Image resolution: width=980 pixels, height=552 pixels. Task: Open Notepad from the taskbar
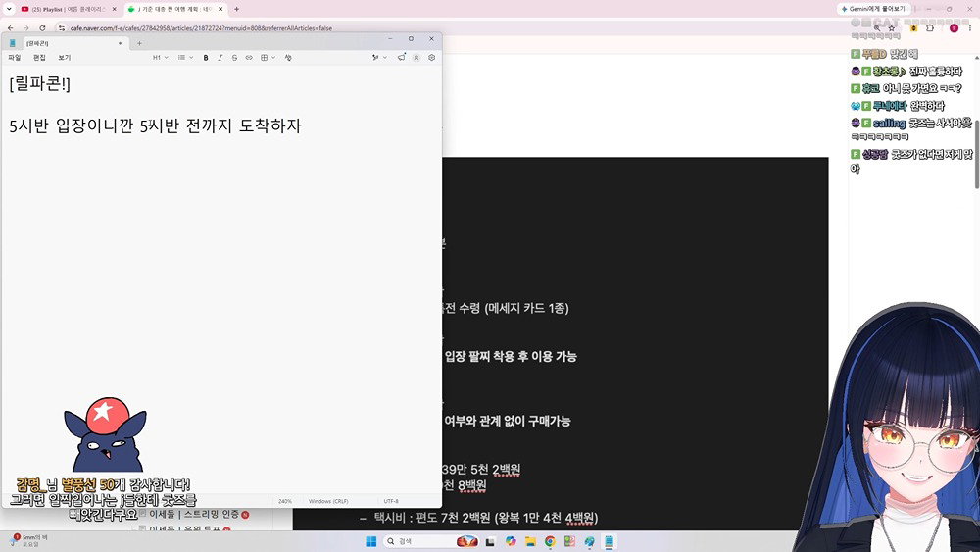(x=609, y=541)
